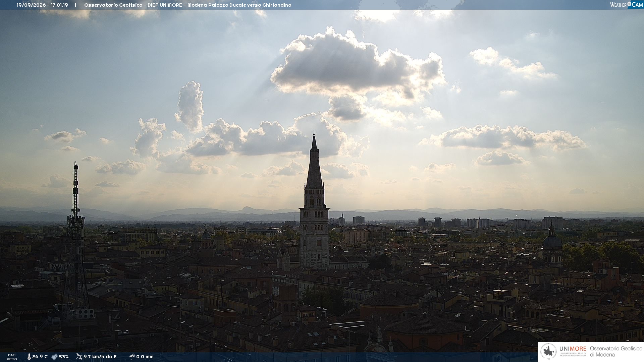The image size is (644, 362).
Task: Click the rain umbrella precipitation icon
Action: (x=132, y=357)
